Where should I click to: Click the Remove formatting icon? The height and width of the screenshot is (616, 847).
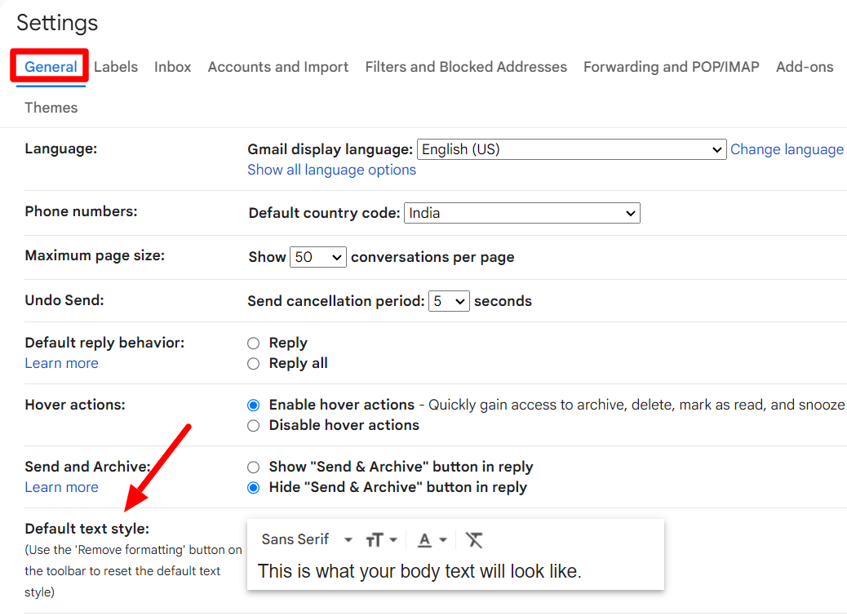(x=474, y=540)
